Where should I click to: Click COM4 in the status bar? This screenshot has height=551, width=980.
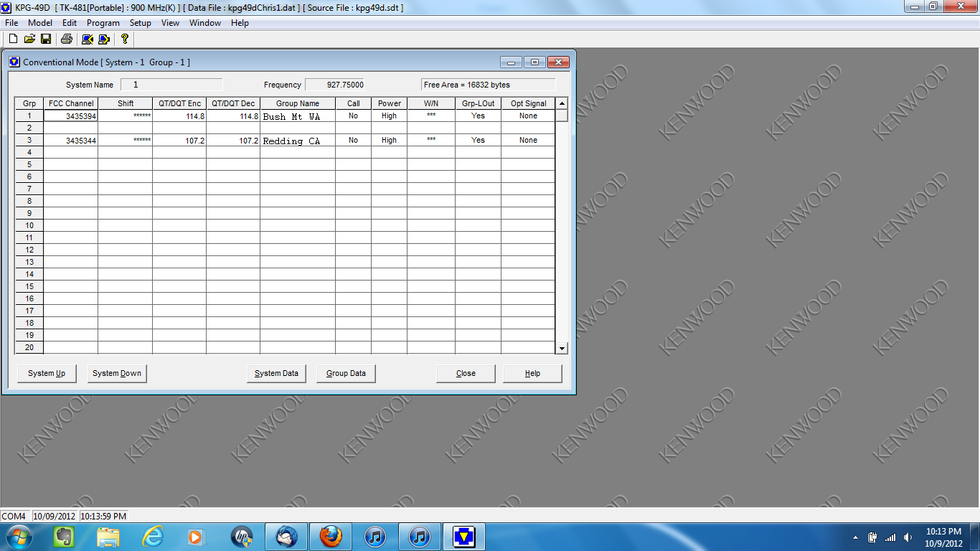(14, 516)
